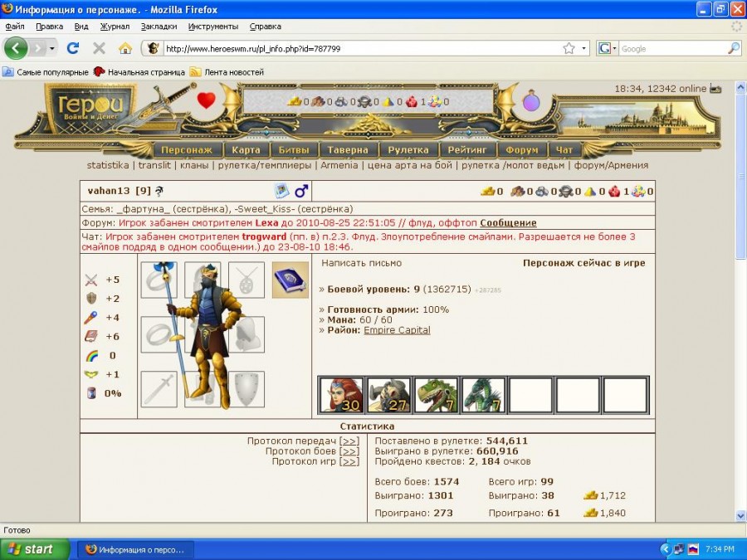Open the Рейтинг game tab
The image size is (747, 560).
(x=467, y=150)
